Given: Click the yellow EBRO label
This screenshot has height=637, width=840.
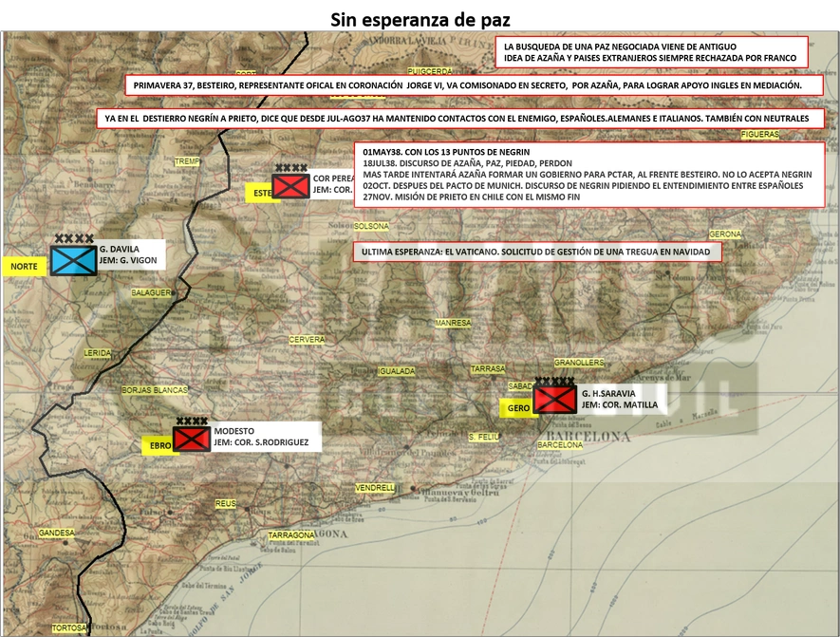Looking at the screenshot, I should 159,446.
